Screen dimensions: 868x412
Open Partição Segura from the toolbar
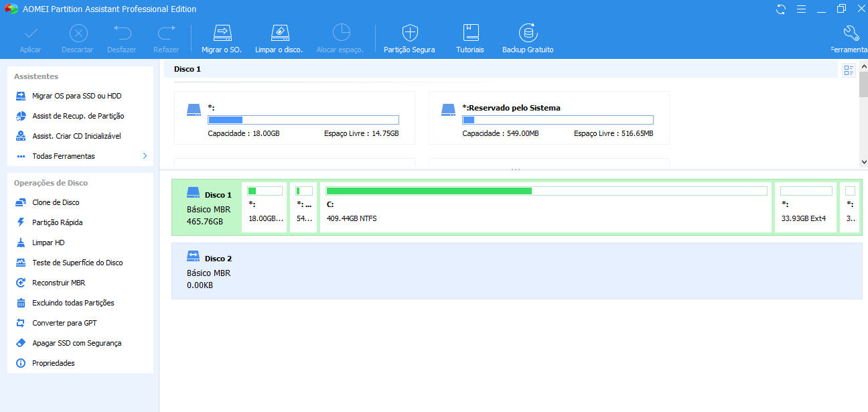[x=409, y=39]
